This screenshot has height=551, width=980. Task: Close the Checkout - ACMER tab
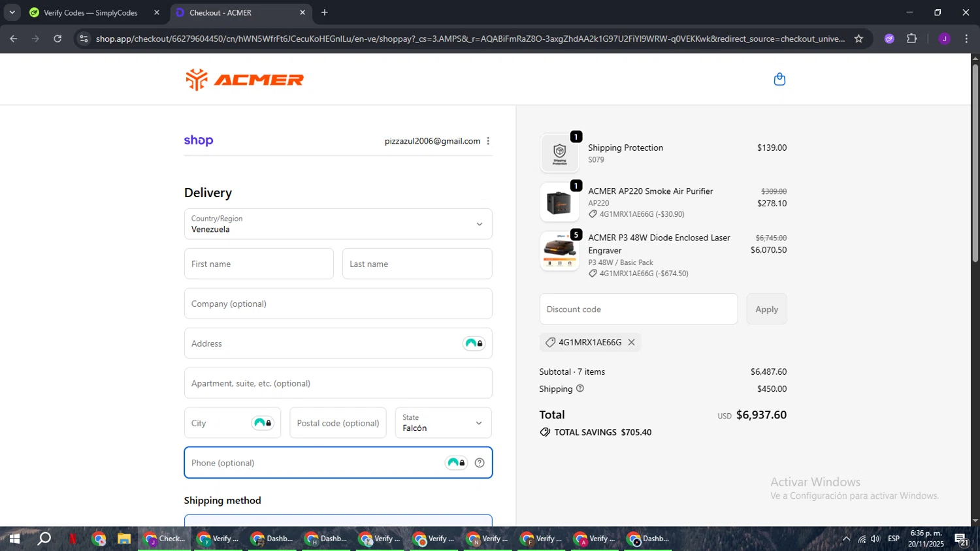pyautogui.click(x=302, y=12)
